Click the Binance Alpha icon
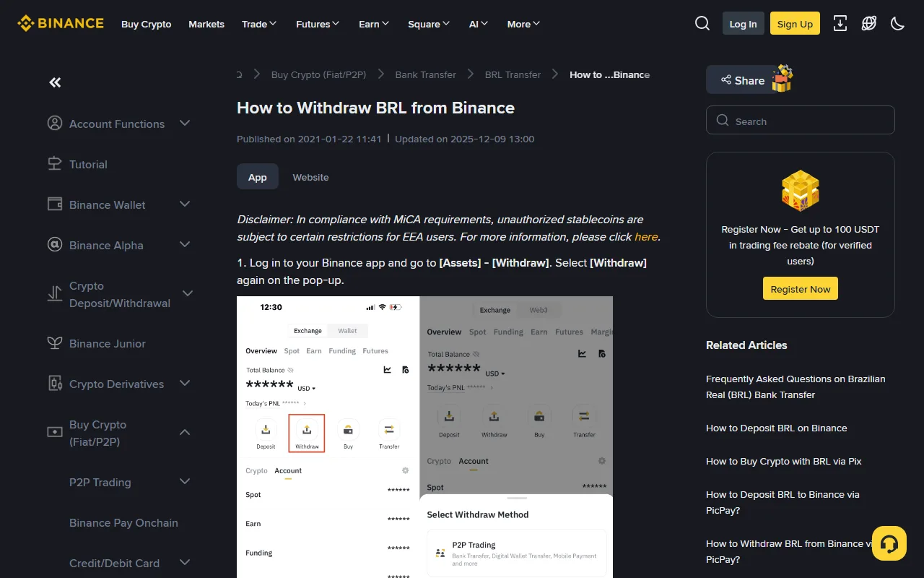 55,245
